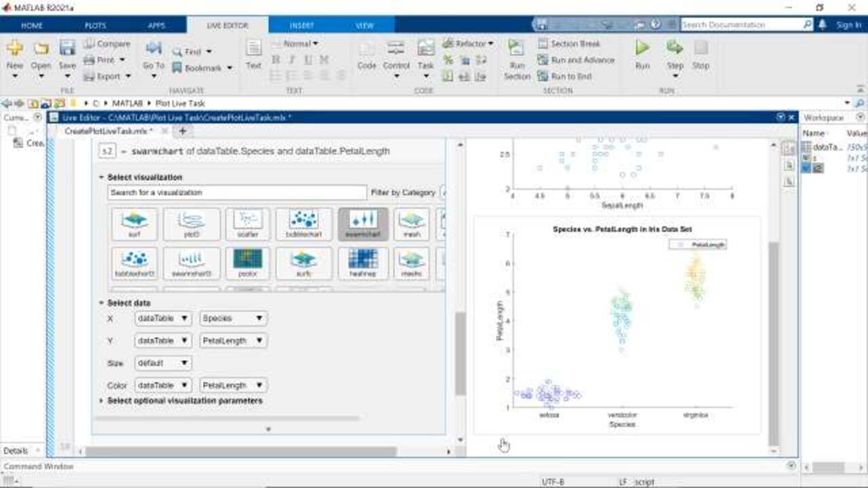Toggle italic text formatting
This screenshot has width=868, height=488.
[292, 60]
